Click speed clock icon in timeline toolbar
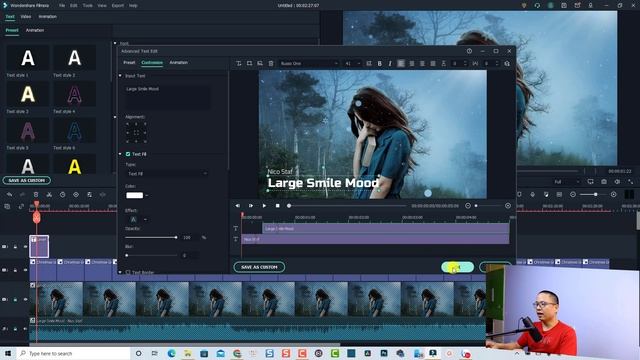Image resolution: width=640 pixels, height=360 pixels. (x=62, y=195)
